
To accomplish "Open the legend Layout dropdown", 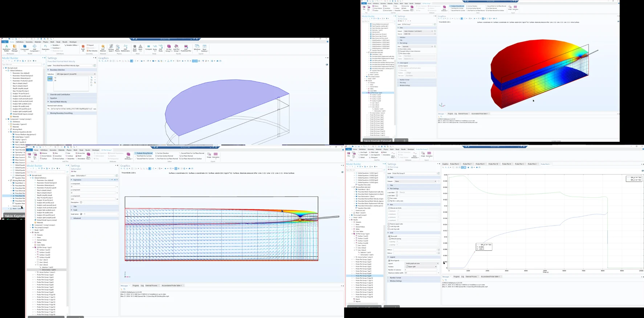I will point(422,263).
